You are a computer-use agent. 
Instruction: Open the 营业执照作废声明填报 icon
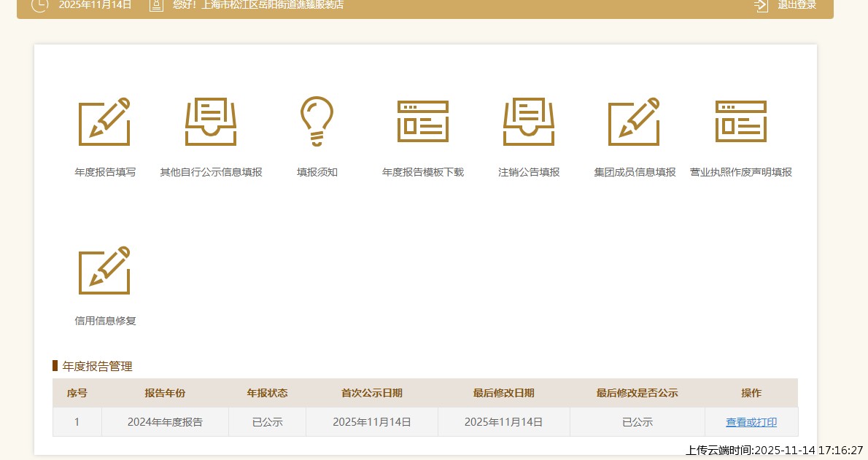point(741,122)
